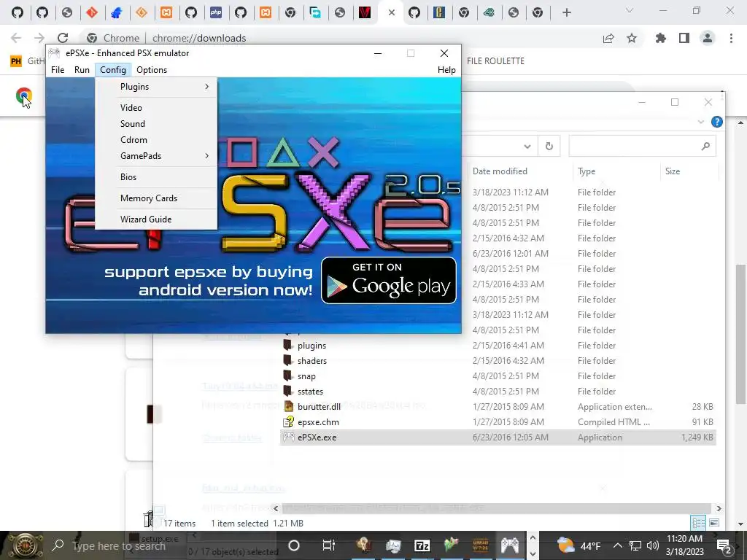Sort by Type column header
The width and height of the screenshot is (747, 560).
pyautogui.click(x=587, y=171)
